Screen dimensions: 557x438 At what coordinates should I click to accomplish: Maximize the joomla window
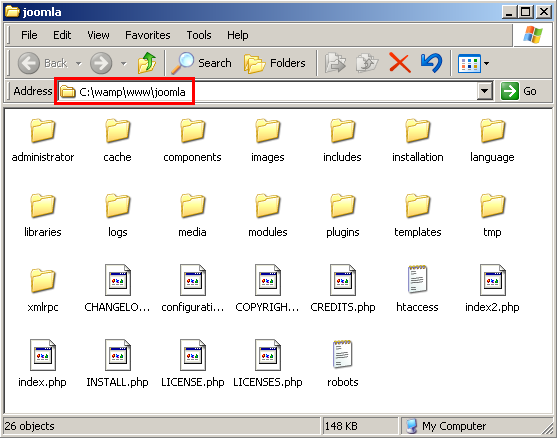526,12
